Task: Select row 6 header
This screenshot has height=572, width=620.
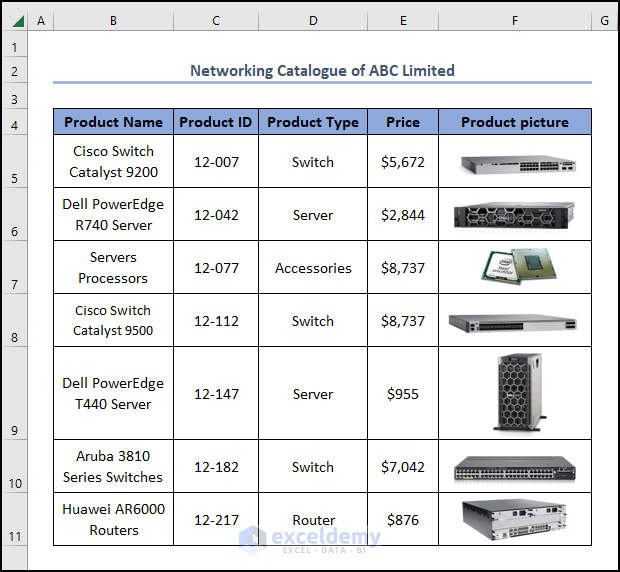Action: (15, 215)
